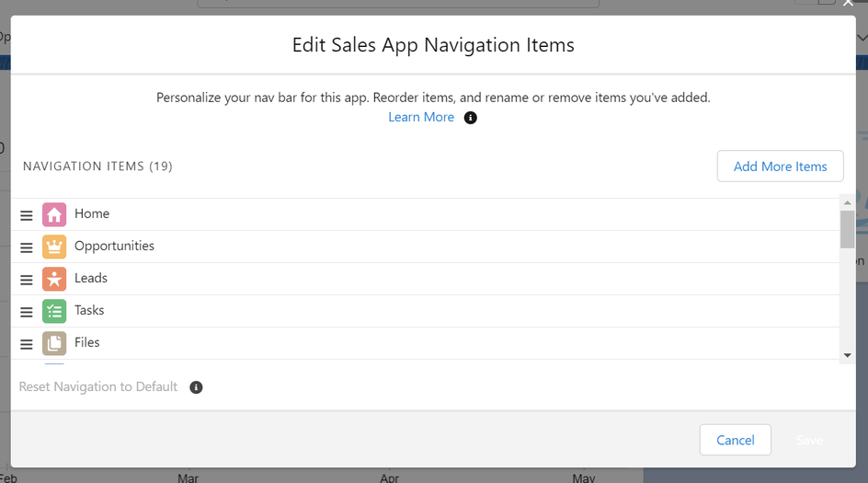Click the drag handle for Tasks

pos(27,312)
